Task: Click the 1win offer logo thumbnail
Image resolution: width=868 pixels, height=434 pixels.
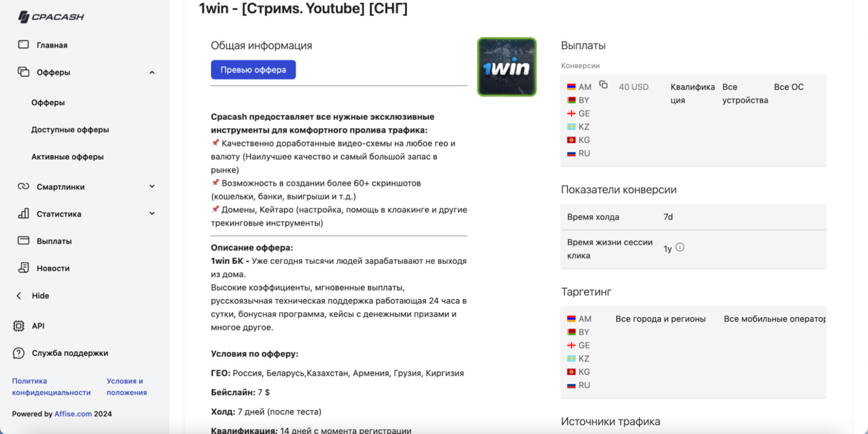Action: pos(507,67)
